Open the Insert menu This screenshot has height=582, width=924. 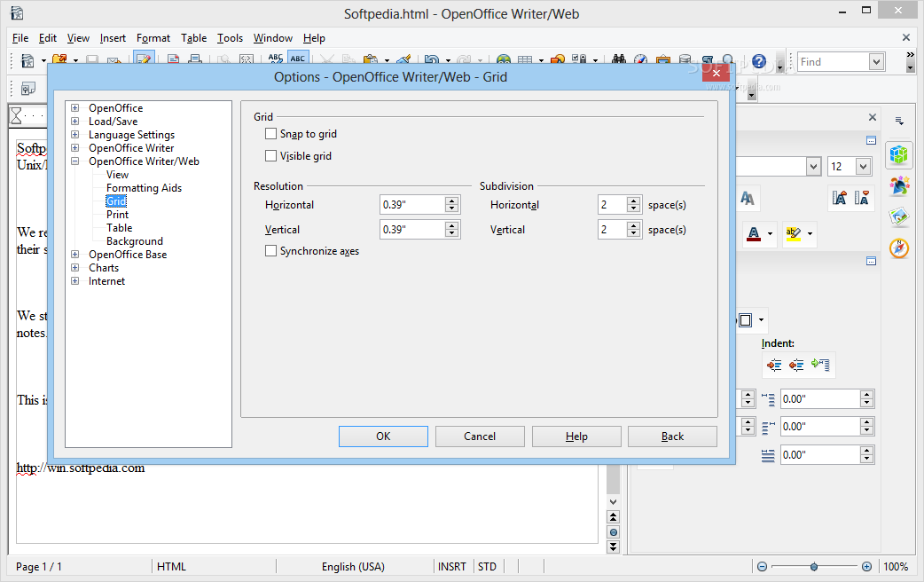[x=113, y=38]
